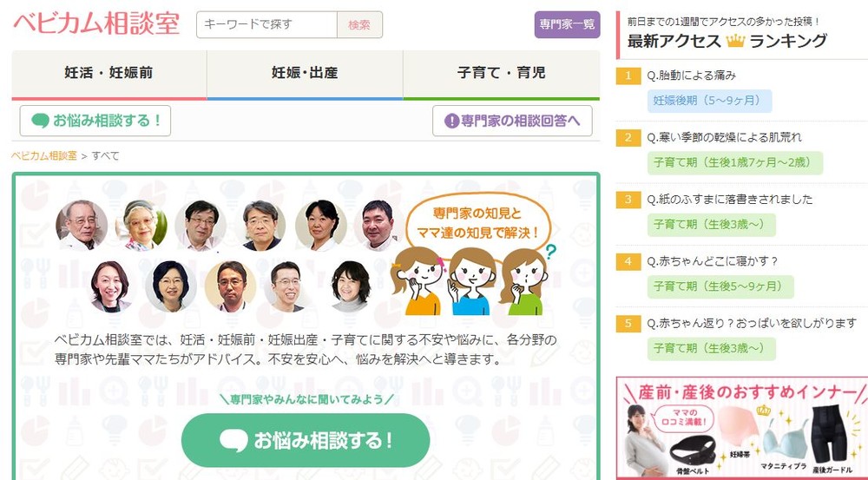Click the 専門家の知見 speech bubble graphic

pos(478,222)
